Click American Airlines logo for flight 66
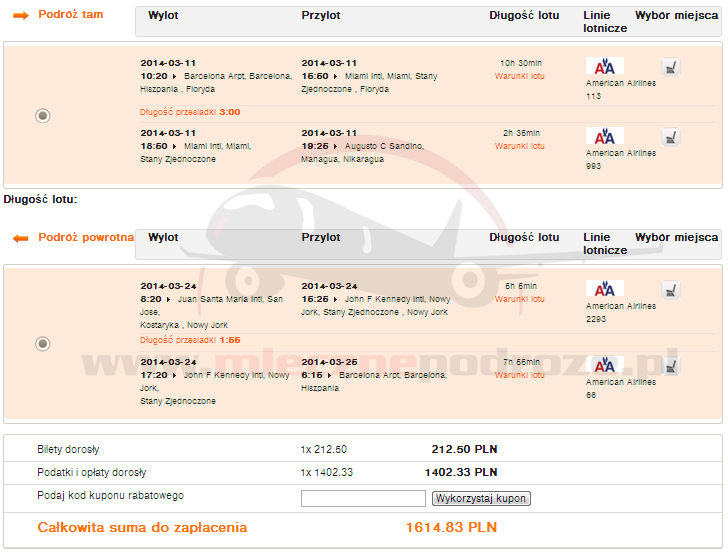Viewport: 728px width, 554px height. (604, 364)
